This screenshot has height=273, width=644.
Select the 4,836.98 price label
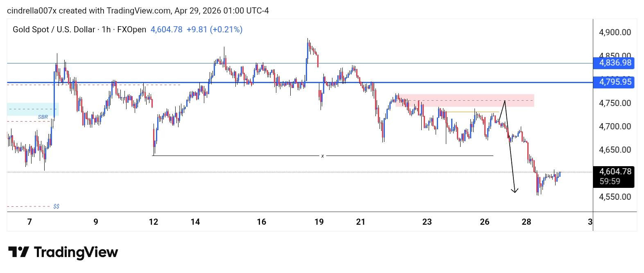click(x=614, y=63)
